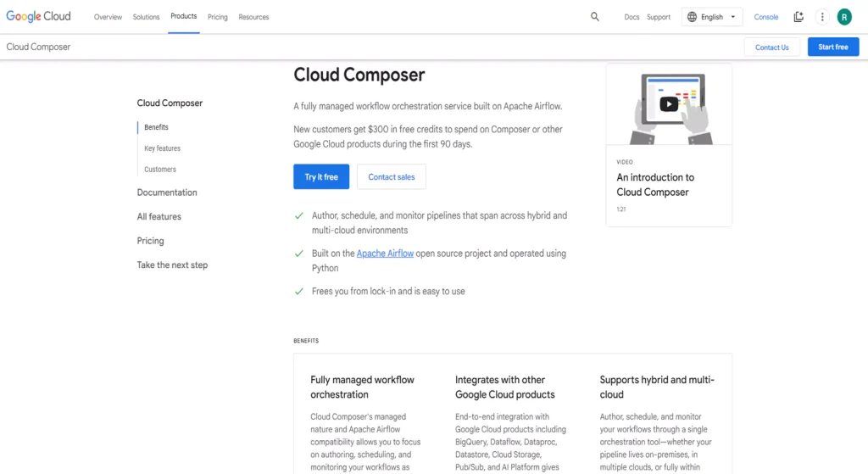Screen dimensions: 868x474
Task: Click 'Fully managed workflow orchestration' heading
Action: [363, 387]
